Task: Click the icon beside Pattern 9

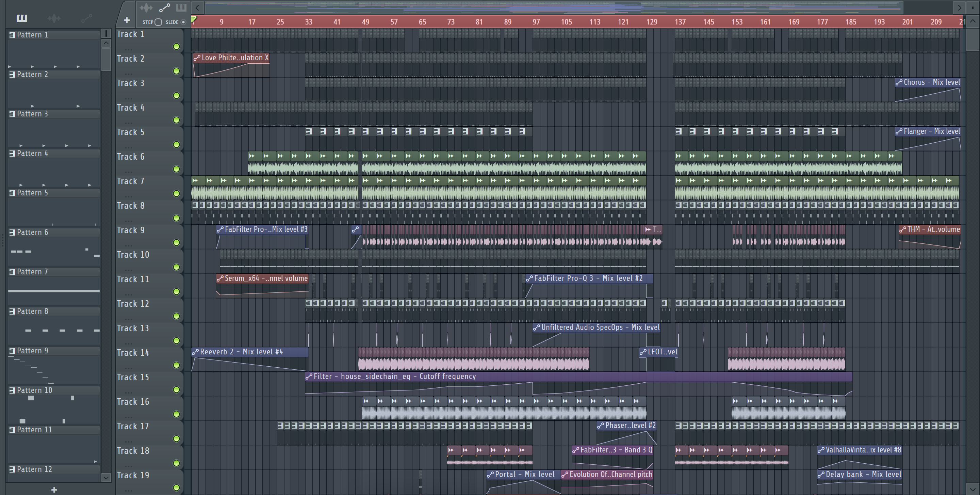Action: 12,351
